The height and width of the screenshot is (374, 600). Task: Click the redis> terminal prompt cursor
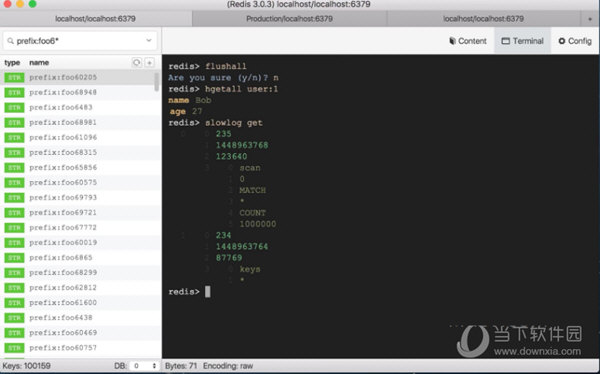pyautogui.click(x=207, y=292)
